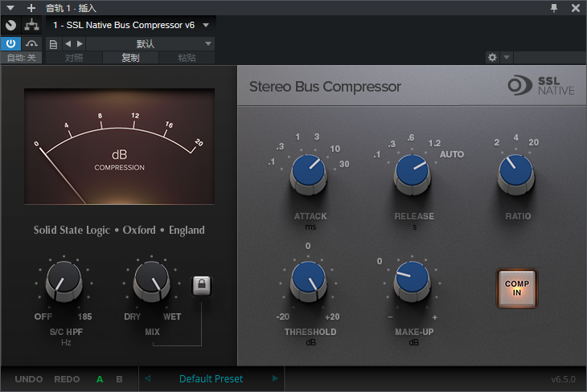Image resolution: width=587 pixels, height=392 pixels.
Task: Select the B comparison slot
Action: [x=119, y=379]
